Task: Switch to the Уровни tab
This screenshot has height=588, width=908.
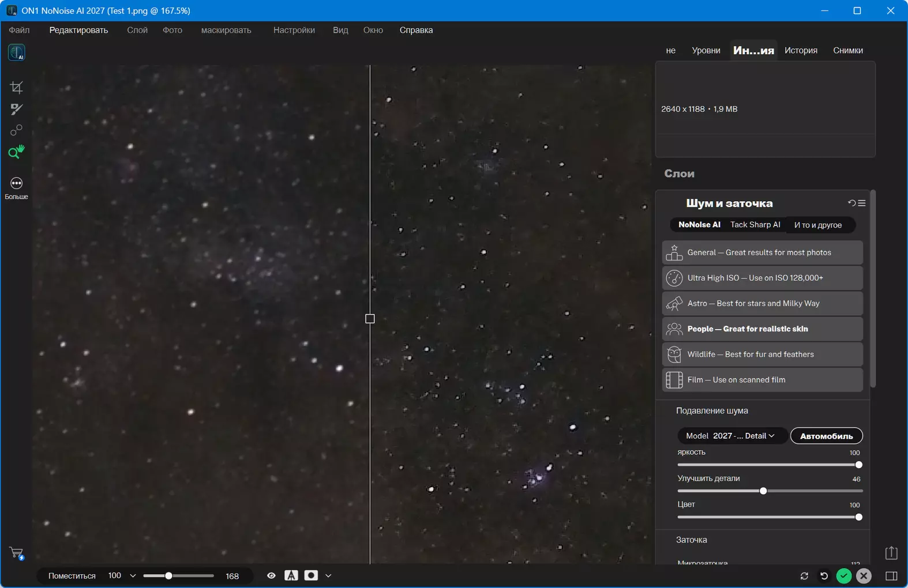Action: [706, 50]
